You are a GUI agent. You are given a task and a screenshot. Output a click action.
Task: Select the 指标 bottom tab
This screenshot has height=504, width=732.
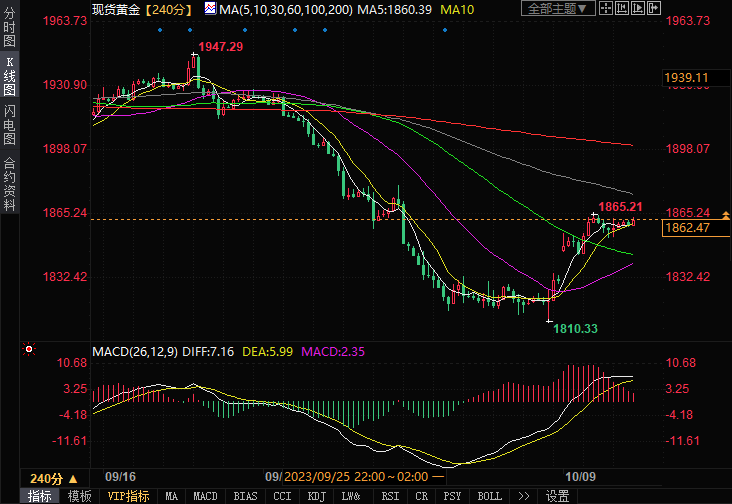coord(40,496)
